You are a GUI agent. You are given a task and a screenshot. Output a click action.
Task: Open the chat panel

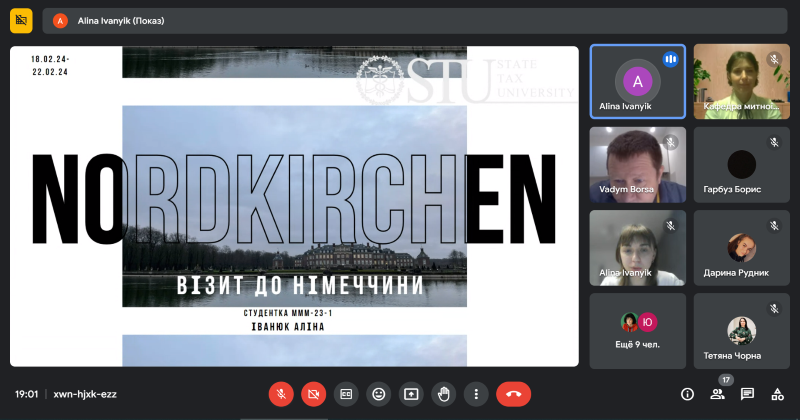pos(747,394)
